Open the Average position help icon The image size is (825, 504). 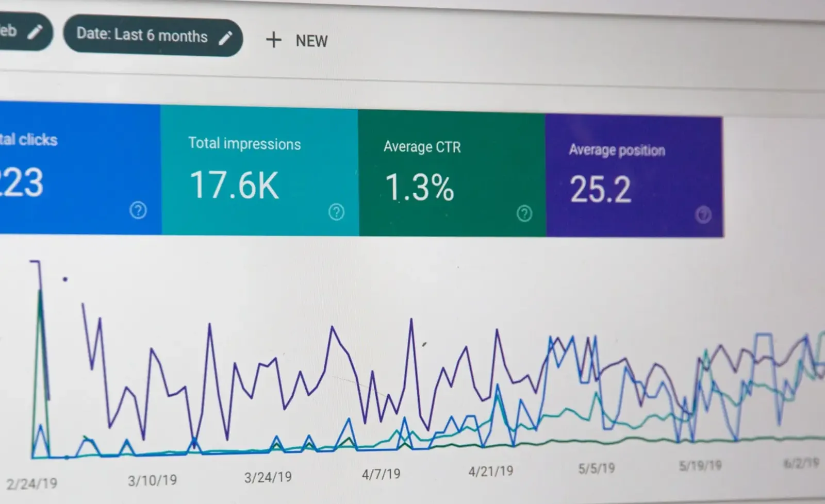point(703,215)
